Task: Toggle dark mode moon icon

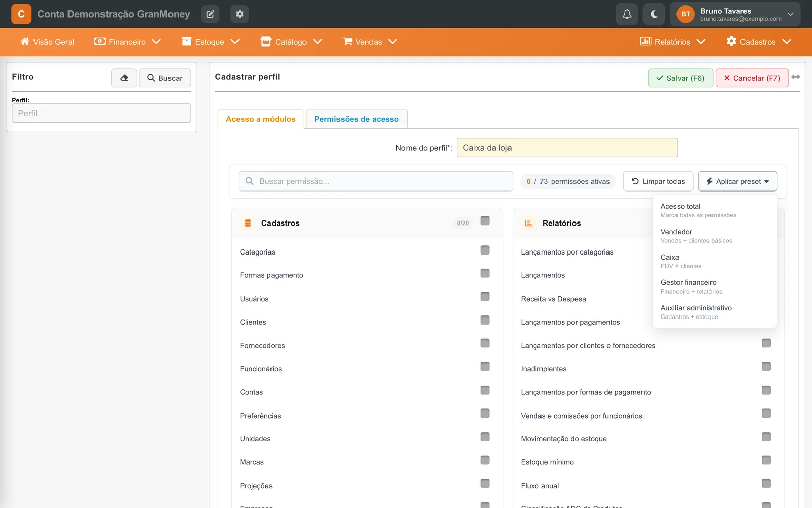Action: coord(654,14)
